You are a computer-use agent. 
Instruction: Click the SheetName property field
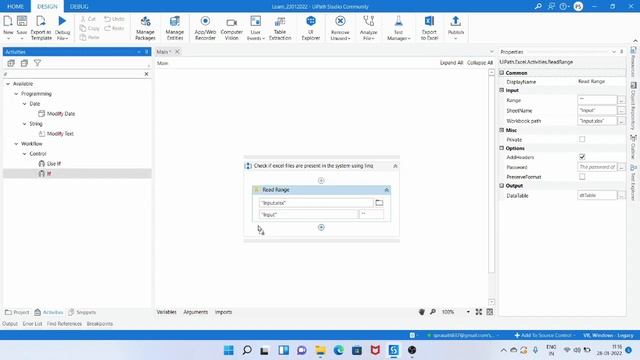(x=597, y=111)
